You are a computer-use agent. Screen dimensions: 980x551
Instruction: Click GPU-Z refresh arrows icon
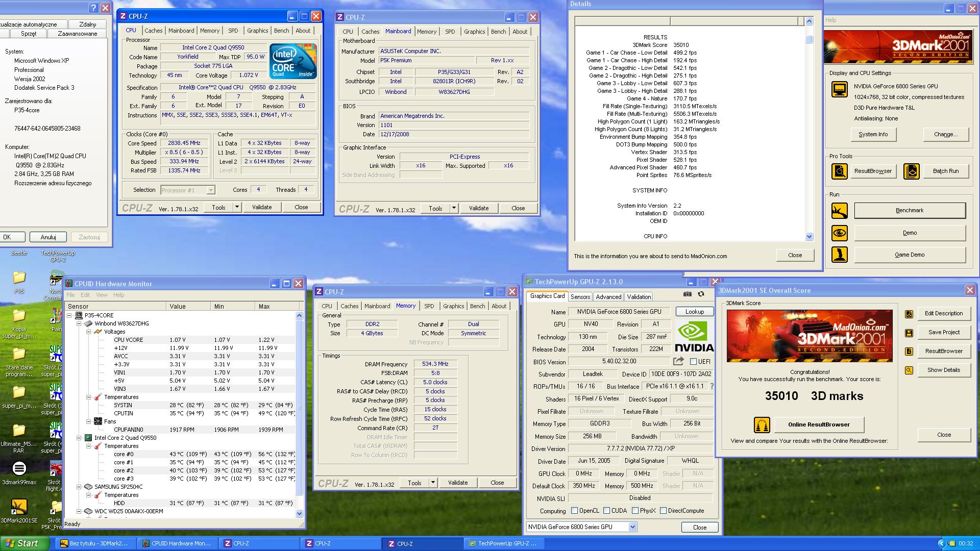pos(701,294)
